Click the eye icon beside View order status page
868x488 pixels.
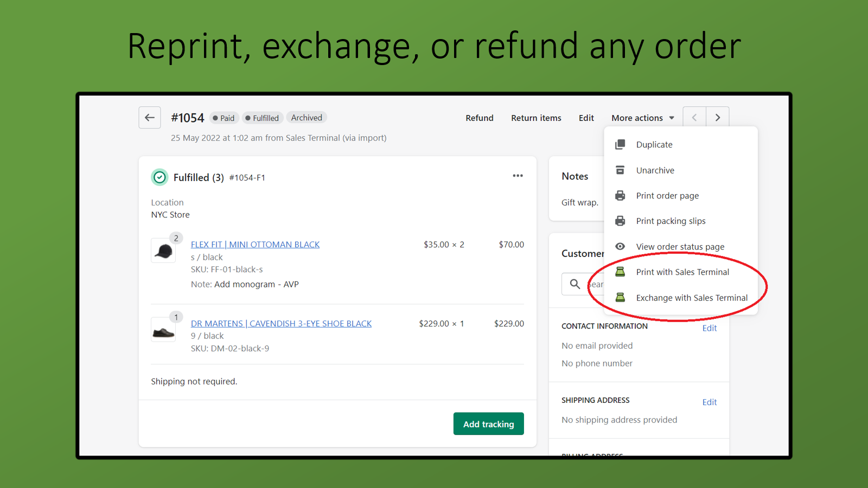point(620,246)
